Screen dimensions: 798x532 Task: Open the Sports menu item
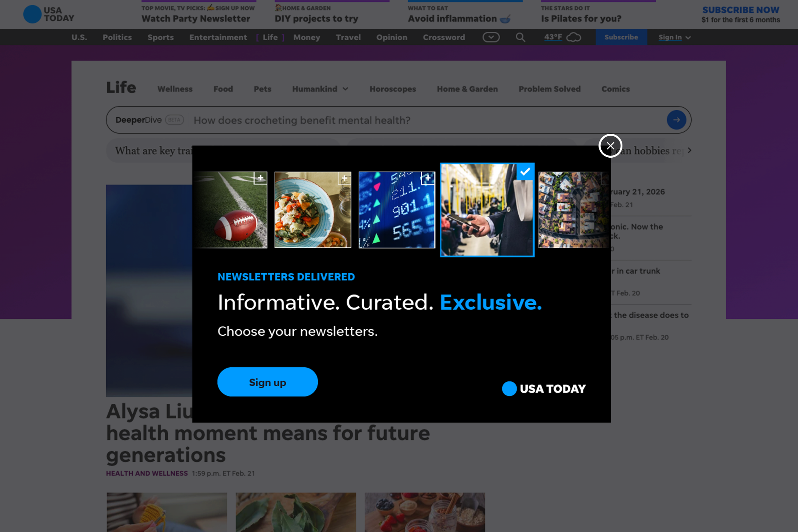click(161, 37)
